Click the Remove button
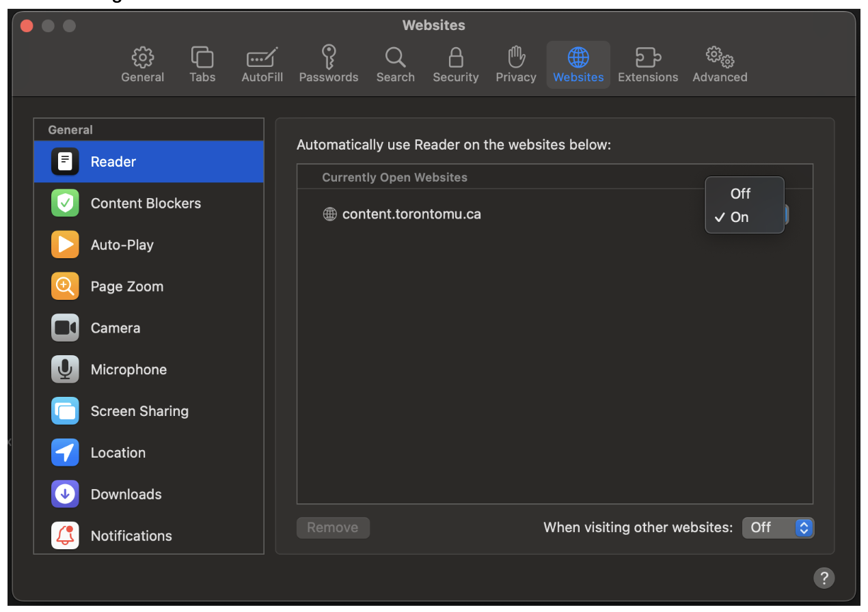 click(333, 527)
